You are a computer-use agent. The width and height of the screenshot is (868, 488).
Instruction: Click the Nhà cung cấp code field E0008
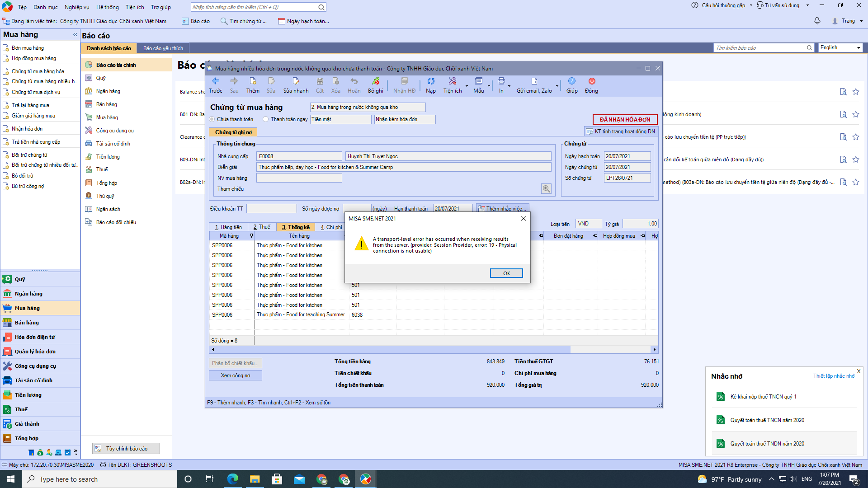coord(299,156)
